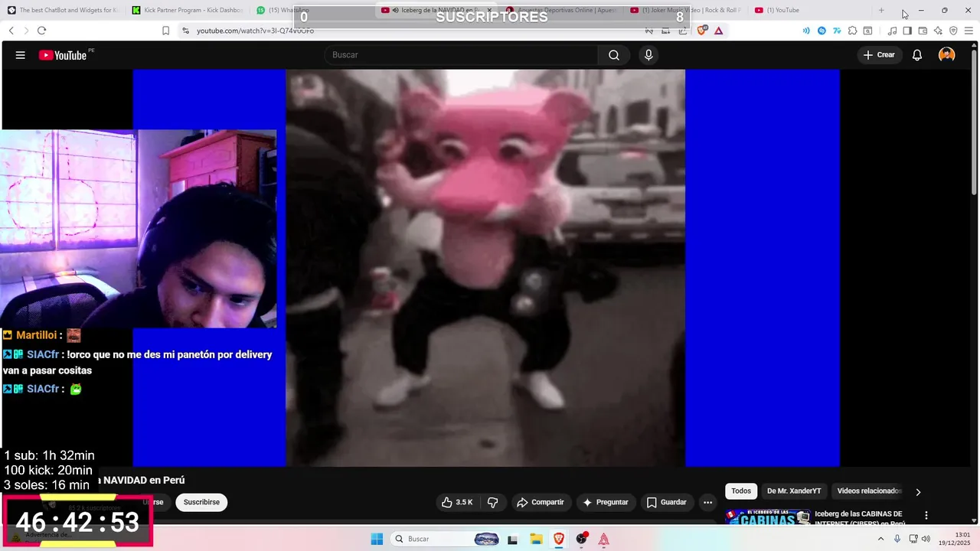Screen dimensions: 980x551
Task: Open the YouTube hamburger guide menu
Action: click(x=21, y=55)
